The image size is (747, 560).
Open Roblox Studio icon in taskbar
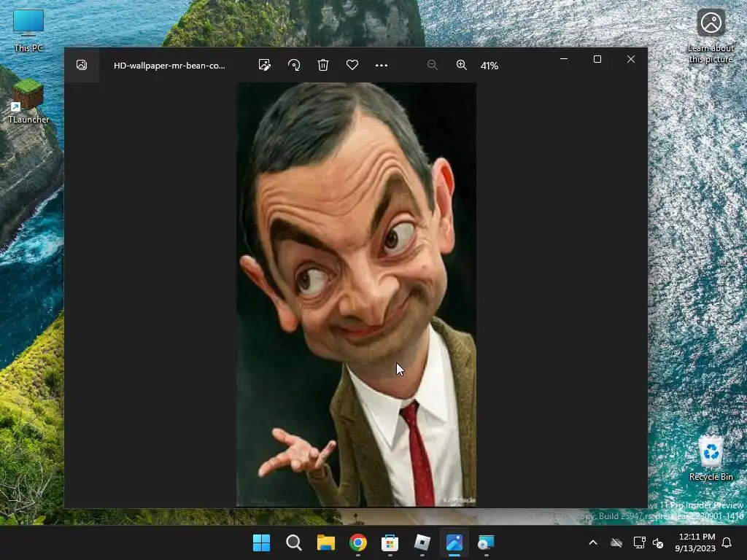point(422,542)
